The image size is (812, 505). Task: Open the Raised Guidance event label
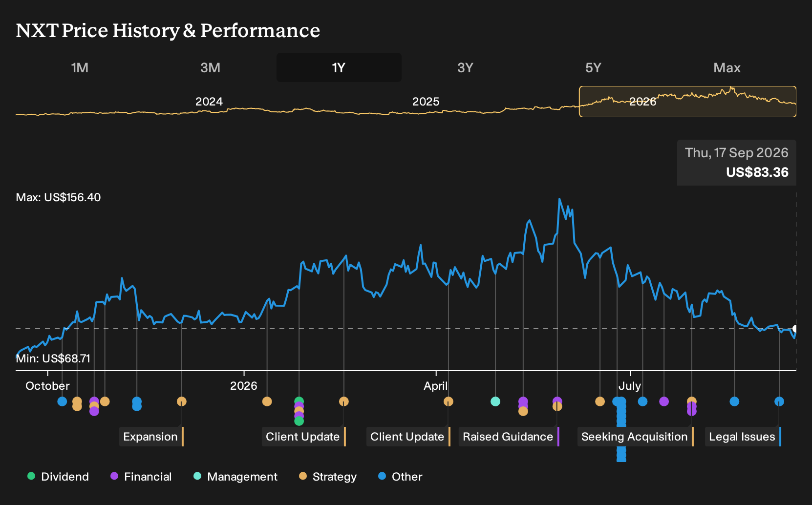coord(509,437)
